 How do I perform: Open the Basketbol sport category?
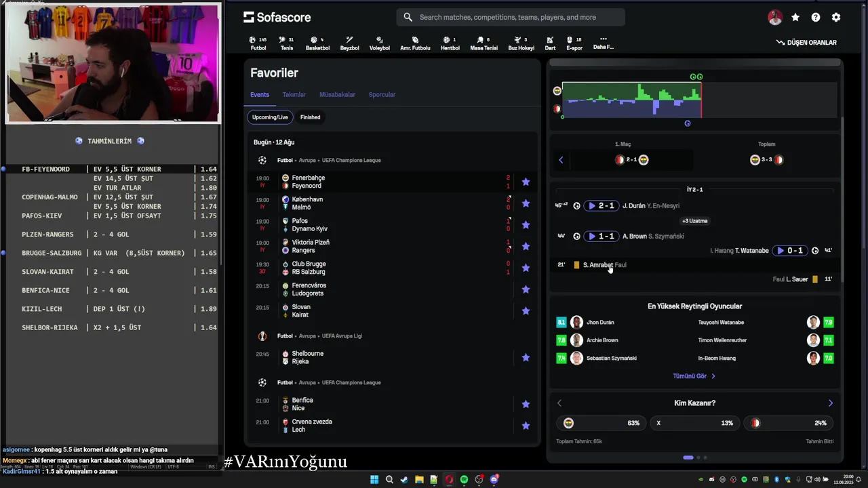click(x=317, y=43)
